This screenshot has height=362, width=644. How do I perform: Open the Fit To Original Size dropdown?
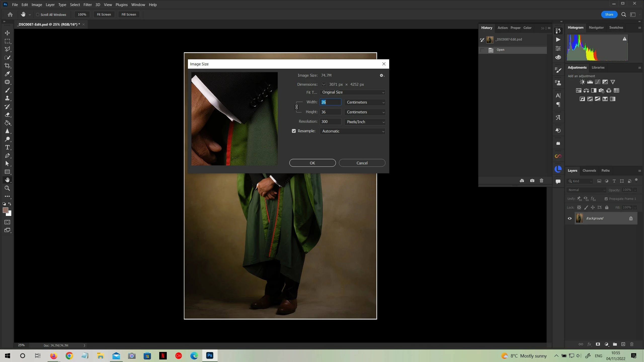point(352,92)
